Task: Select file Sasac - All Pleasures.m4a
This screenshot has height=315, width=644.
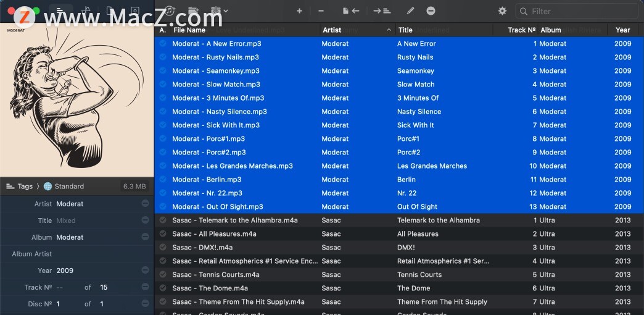Action: tap(214, 233)
